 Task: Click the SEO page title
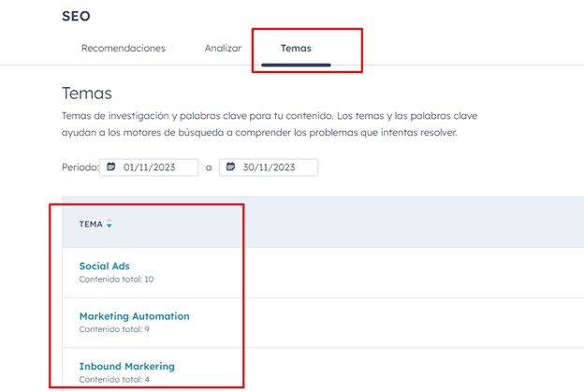[76, 16]
